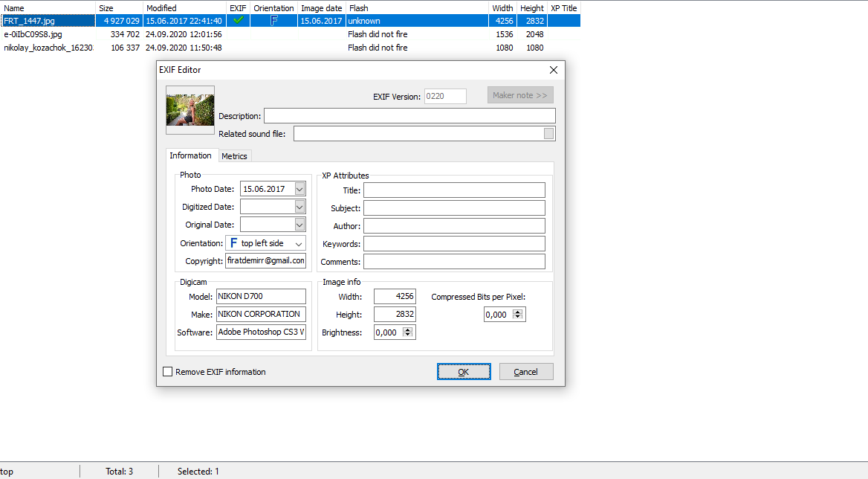The width and height of the screenshot is (868, 479).
Task: Click 'Total: 3' in the status bar
Action: 119,472
